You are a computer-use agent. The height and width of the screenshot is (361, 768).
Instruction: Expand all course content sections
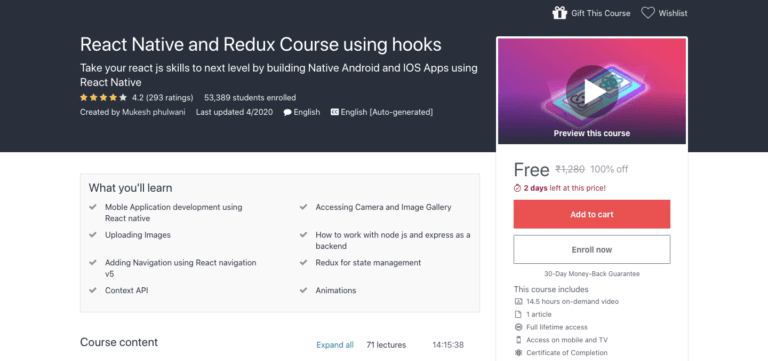coord(335,345)
